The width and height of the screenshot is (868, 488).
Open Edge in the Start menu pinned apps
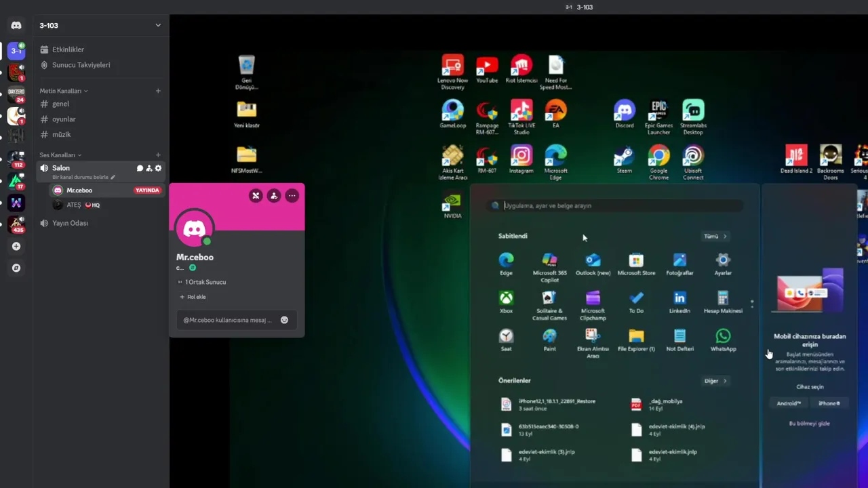point(506,263)
